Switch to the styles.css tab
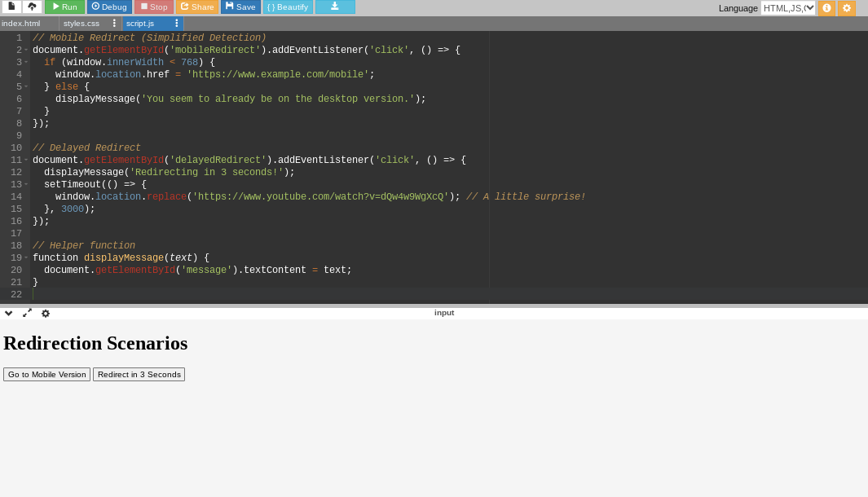This screenshot has width=868, height=497. (x=82, y=24)
